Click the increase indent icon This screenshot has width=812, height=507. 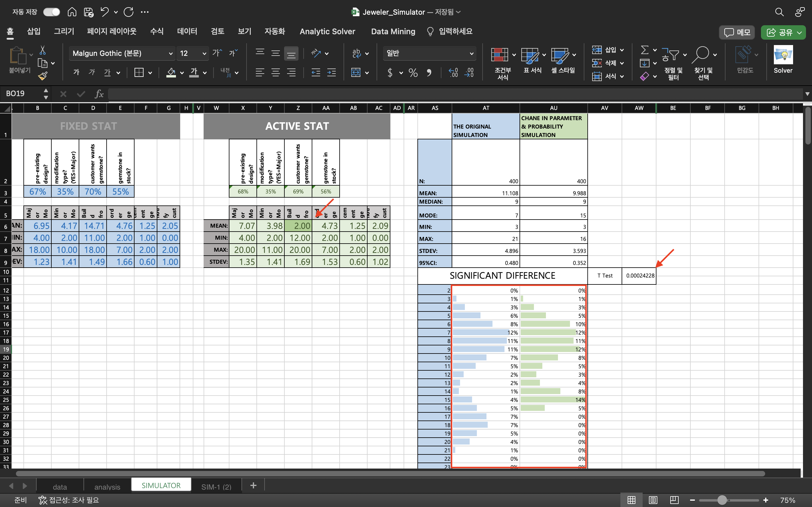tap(332, 72)
